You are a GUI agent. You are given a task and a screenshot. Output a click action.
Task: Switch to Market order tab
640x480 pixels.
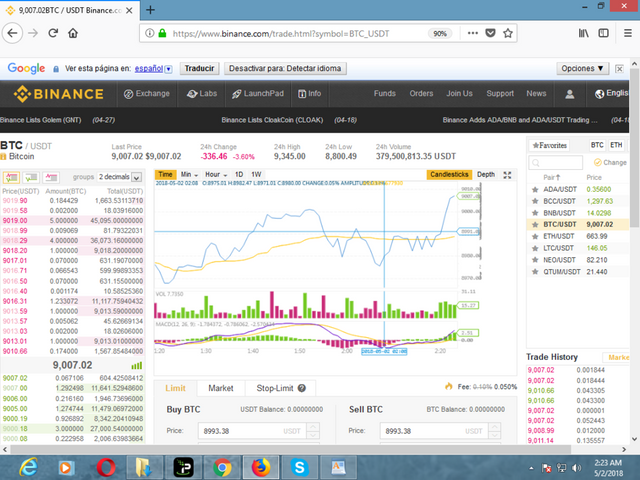tap(221, 388)
